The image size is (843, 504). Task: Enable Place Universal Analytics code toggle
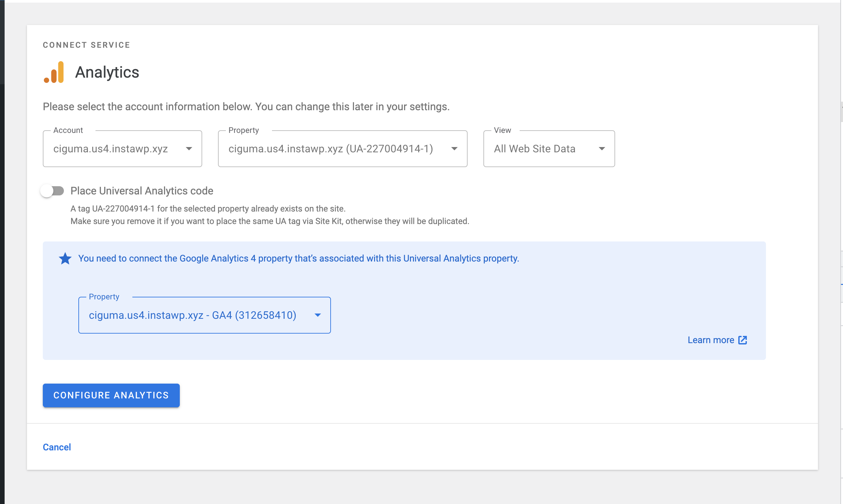[x=52, y=191]
